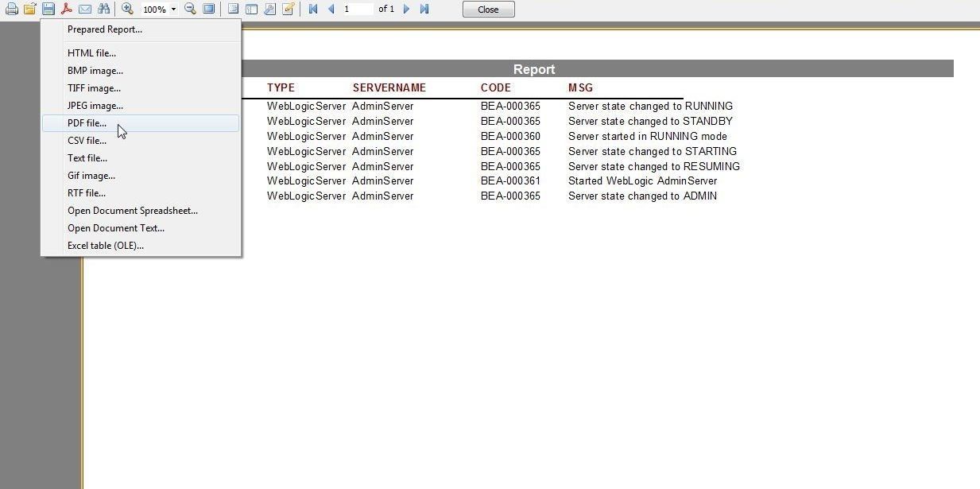Image resolution: width=980 pixels, height=489 pixels.
Task: Click the Print icon in toolbar
Action: point(12,10)
